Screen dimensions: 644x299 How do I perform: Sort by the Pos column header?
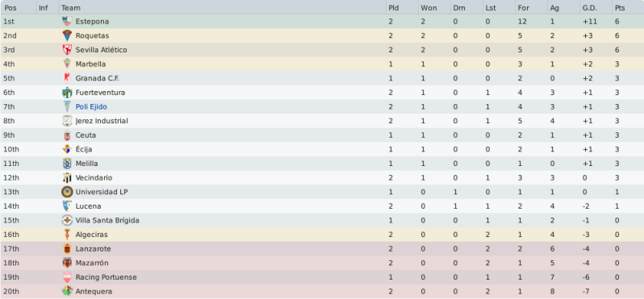click(x=19, y=7)
